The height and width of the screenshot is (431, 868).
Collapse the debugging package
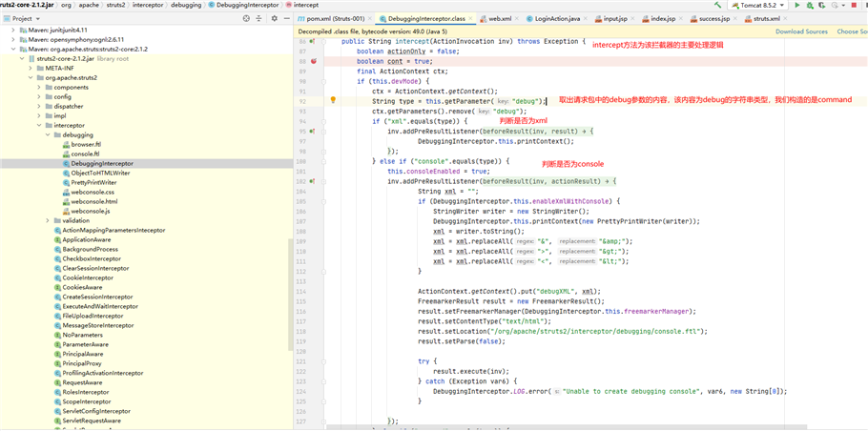pyautogui.click(x=48, y=134)
